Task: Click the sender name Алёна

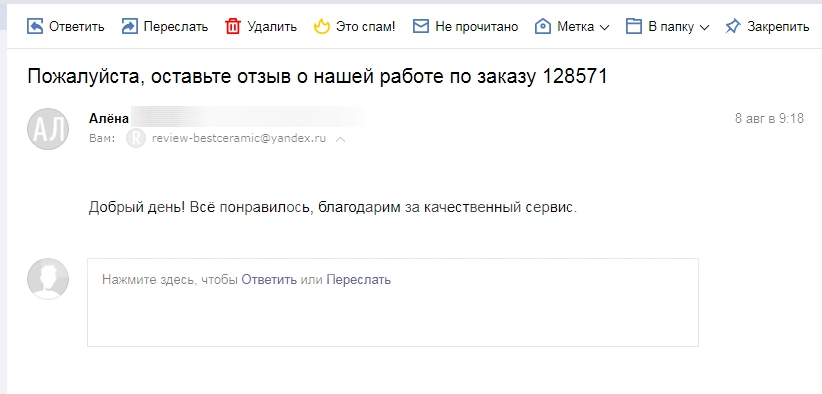Action: coord(109,119)
